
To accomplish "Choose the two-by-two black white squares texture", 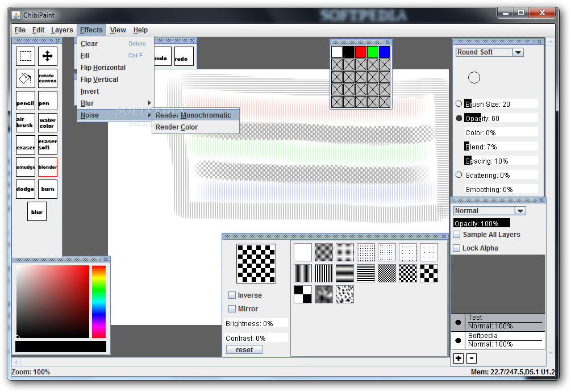I will pyautogui.click(x=303, y=294).
